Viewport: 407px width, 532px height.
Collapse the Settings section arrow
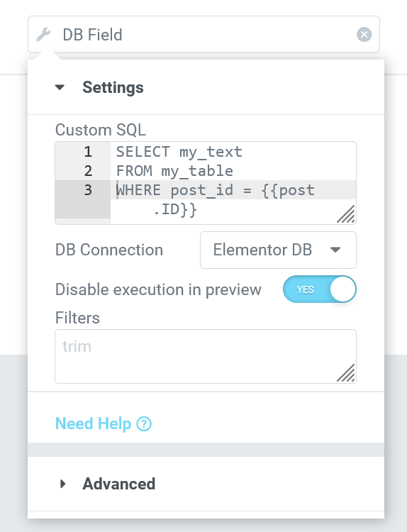point(60,87)
